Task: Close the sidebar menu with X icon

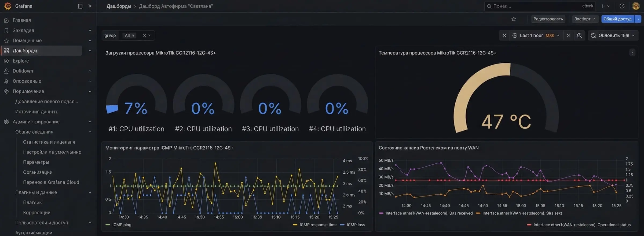Action: tap(90, 6)
